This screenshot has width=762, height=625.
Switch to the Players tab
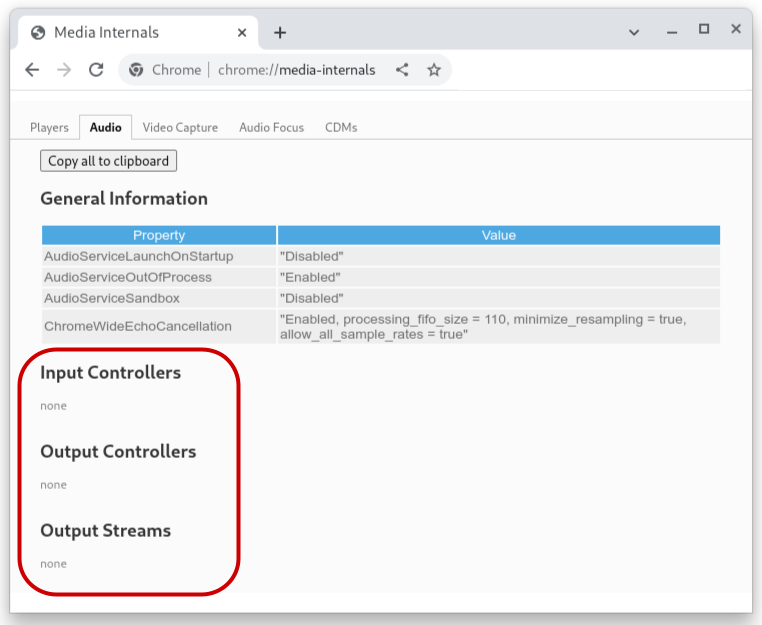(49, 127)
